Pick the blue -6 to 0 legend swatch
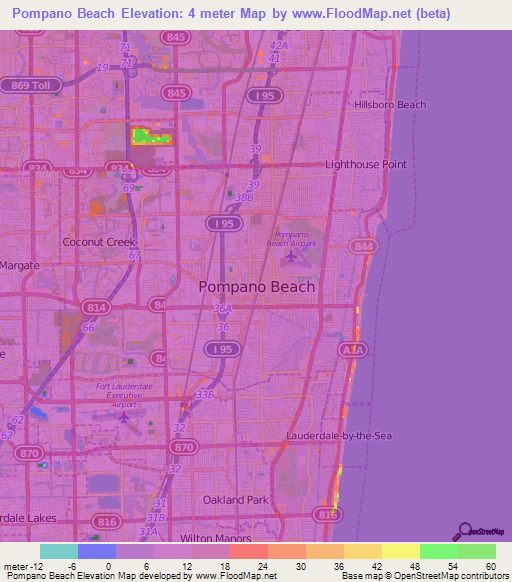Viewport: 512px width, 582px height. pos(97,552)
